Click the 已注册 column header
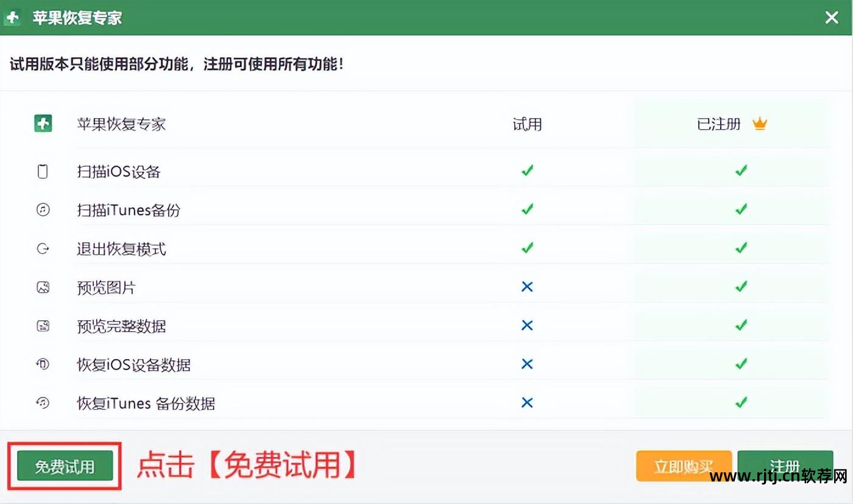This screenshot has width=853, height=504. tap(719, 124)
